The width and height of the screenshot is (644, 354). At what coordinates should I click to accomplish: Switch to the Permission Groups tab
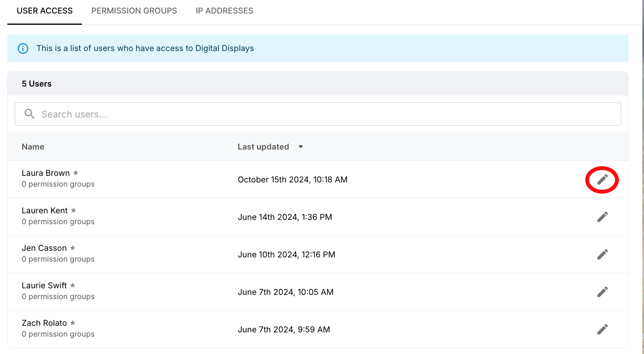point(134,11)
